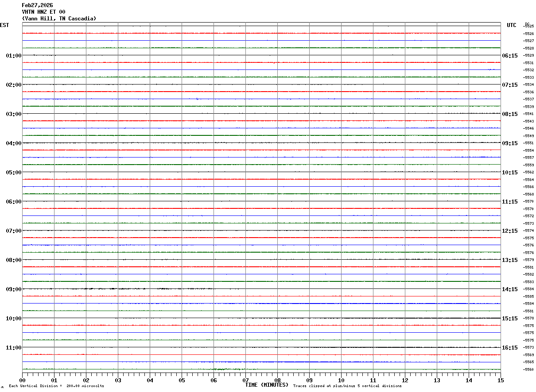Click the "Each Vertical Division = 200.00 microvolts" note
The width and height of the screenshot is (536, 392).
pos(56,386)
